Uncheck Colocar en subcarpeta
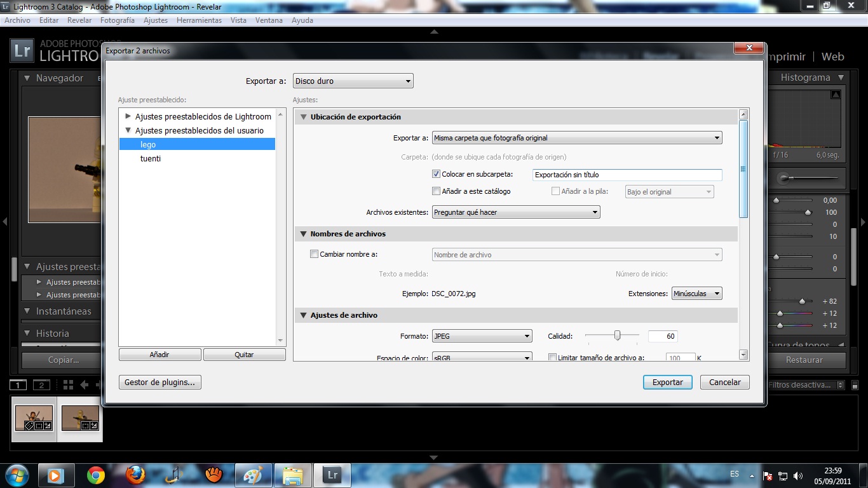The image size is (868, 488). coord(436,174)
